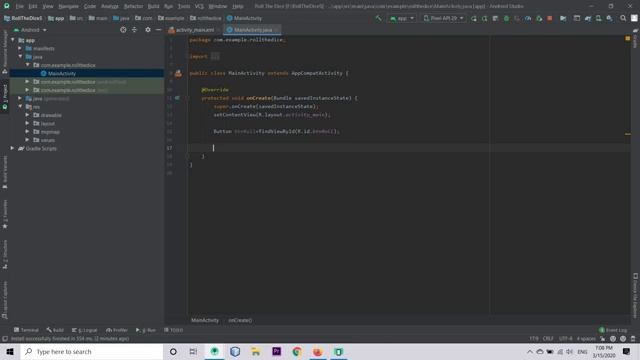This screenshot has height=360, width=640.
Task: Click the Hide project panel minus icon
Action: [158, 30]
